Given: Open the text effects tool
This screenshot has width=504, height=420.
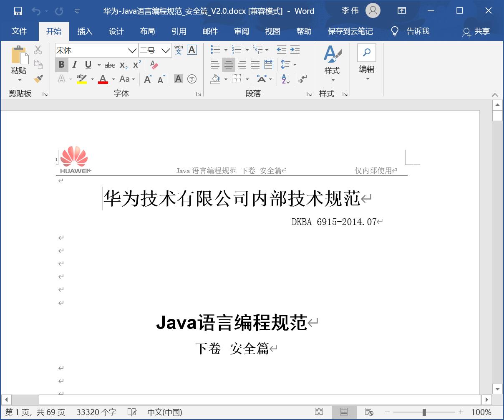Looking at the screenshot, I should tap(62, 79).
